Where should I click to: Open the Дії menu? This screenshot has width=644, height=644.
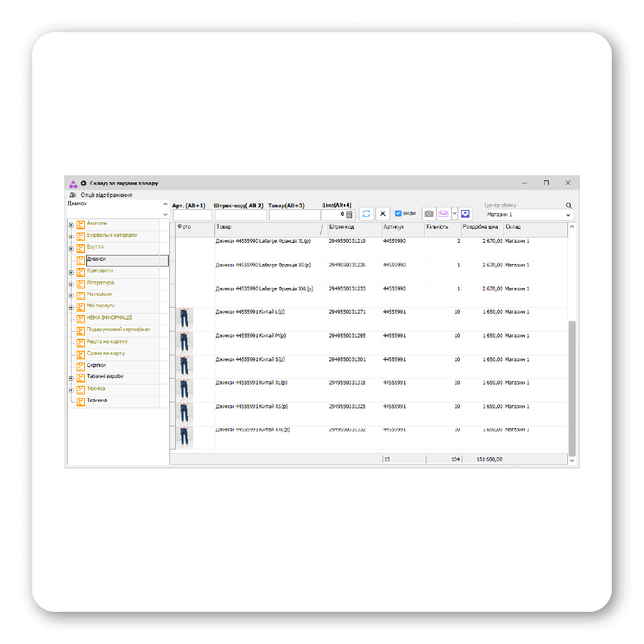click(x=73, y=195)
